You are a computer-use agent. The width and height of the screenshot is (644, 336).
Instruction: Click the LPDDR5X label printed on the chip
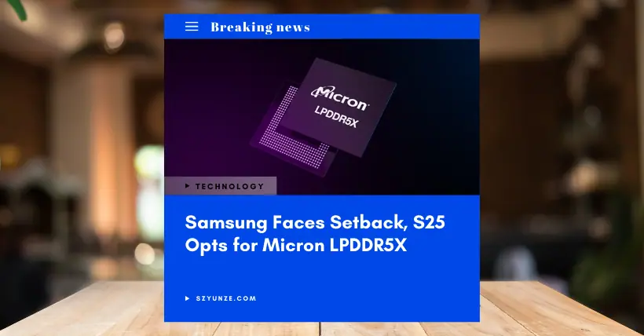(x=336, y=117)
